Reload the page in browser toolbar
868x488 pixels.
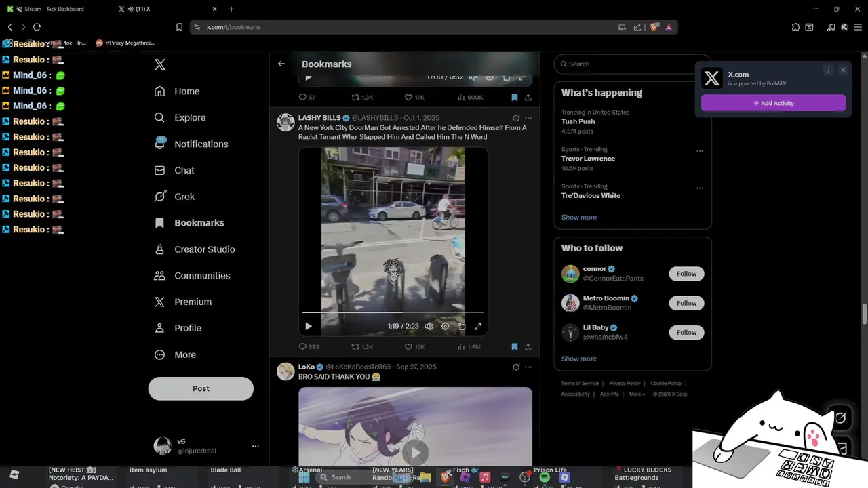(37, 27)
